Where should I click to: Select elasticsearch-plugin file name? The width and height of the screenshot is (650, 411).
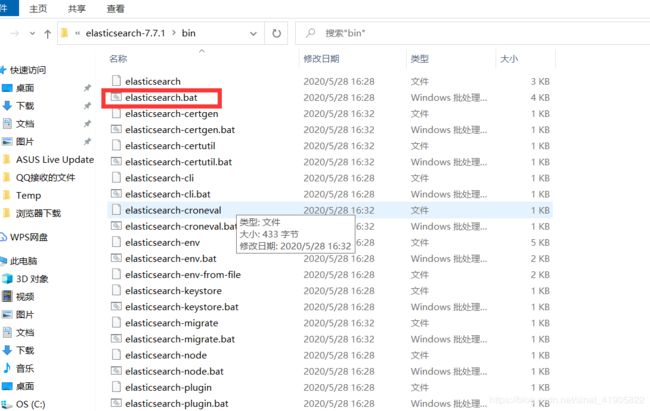168,387
